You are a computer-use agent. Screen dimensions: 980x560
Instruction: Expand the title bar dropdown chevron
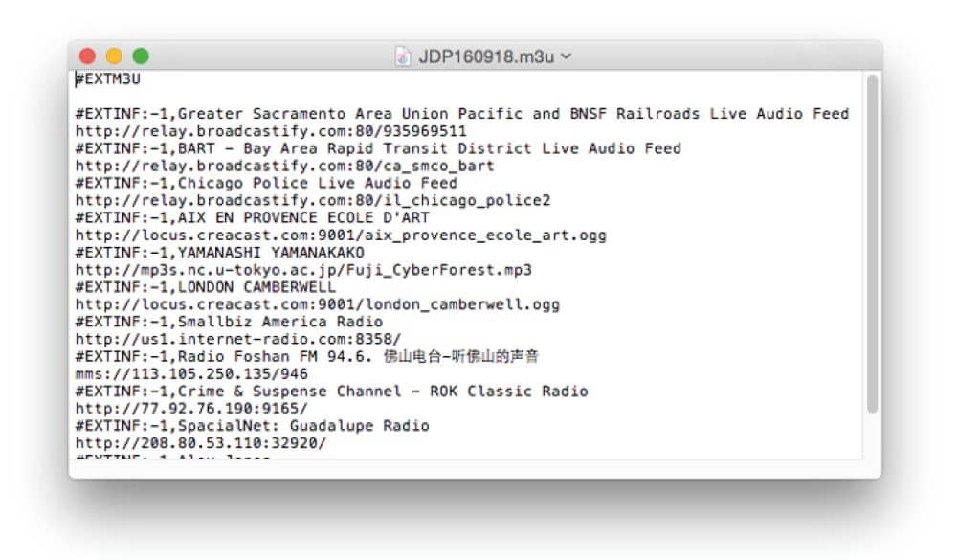point(566,56)
